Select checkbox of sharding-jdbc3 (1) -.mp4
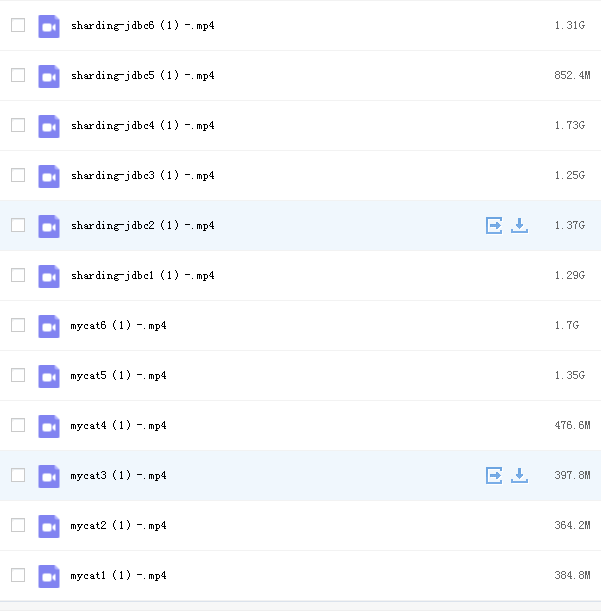The height and width of the screenshot is (612, 601). pyautogui.click(x=18, y=175)
